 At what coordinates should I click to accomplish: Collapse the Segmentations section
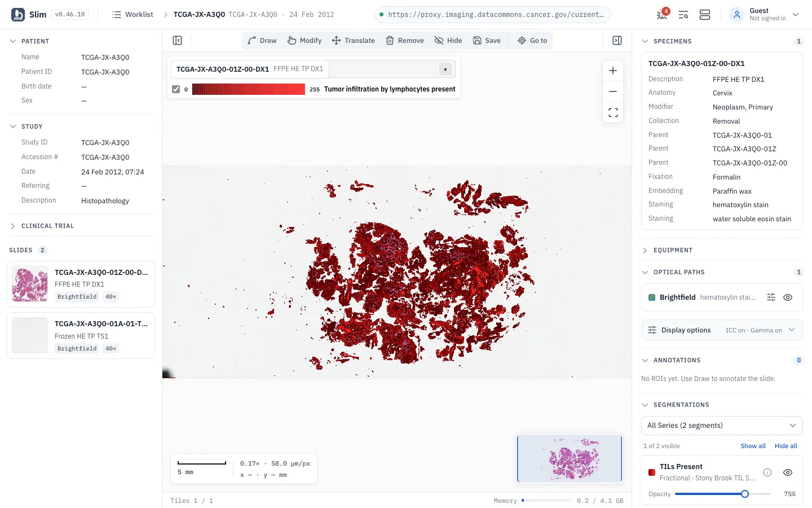645,405
